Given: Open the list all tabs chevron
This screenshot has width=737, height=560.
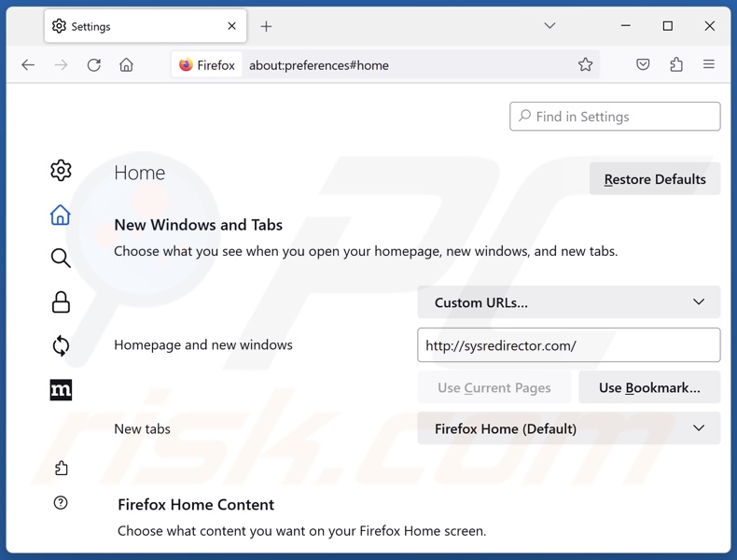Looking at the screenshot, I should click(x=549, y=26).
